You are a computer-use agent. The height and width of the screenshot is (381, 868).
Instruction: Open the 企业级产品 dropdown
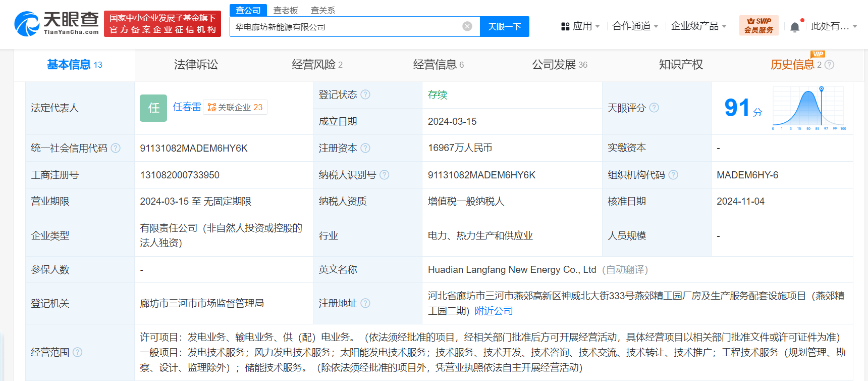point(698,26)
